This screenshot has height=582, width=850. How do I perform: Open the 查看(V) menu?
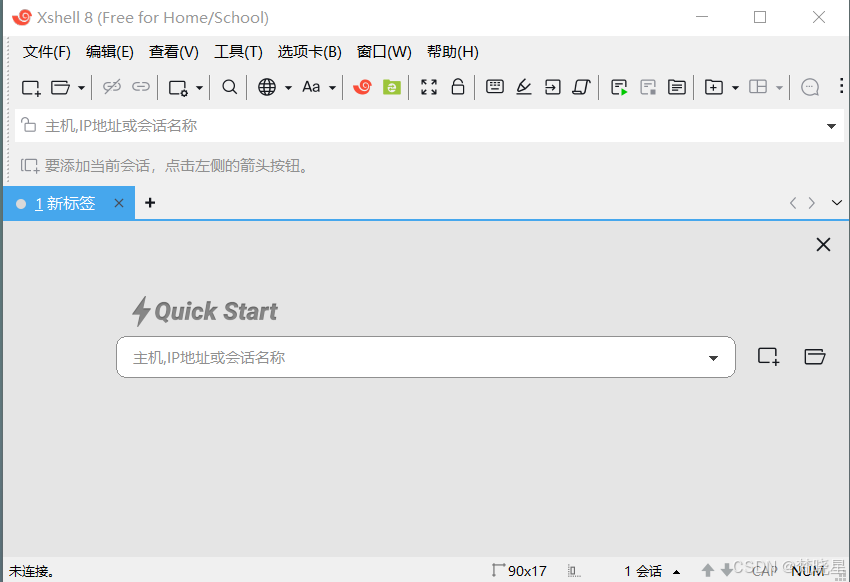(x=173, y=52)
